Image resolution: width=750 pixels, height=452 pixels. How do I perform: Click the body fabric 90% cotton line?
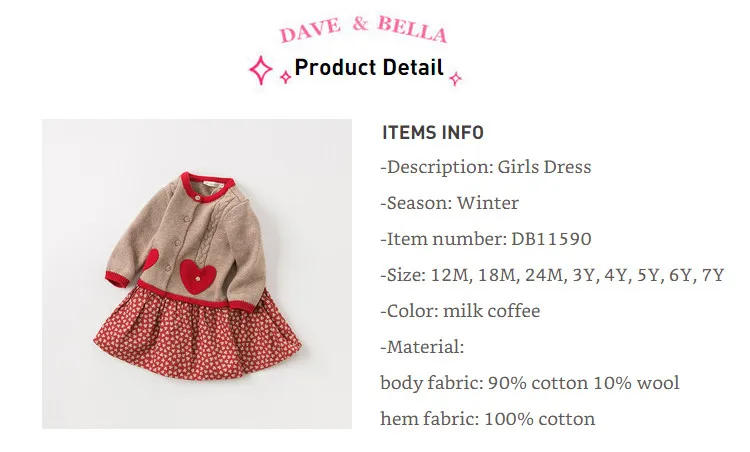coord(530,383)
